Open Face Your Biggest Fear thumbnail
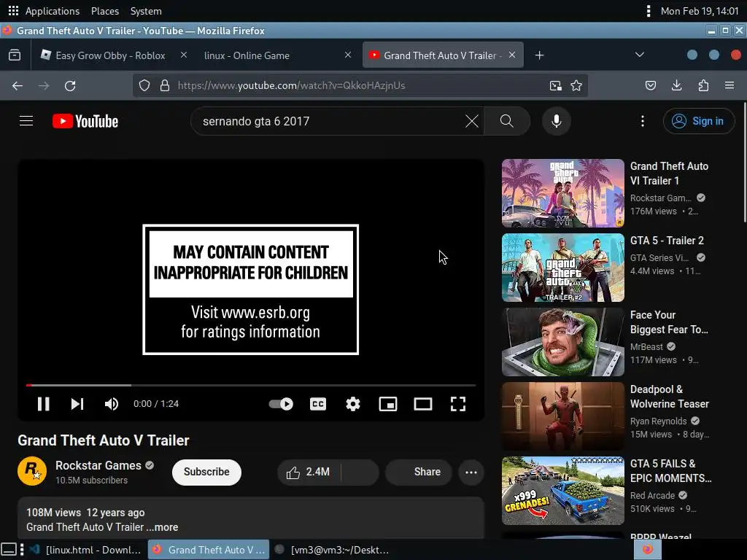Image resolution: width=747 pixels, height=560 pixels. [x=562, y=342]
